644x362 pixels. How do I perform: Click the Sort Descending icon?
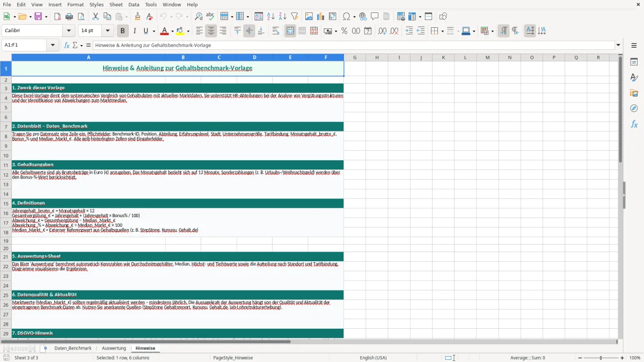point(282,17)
